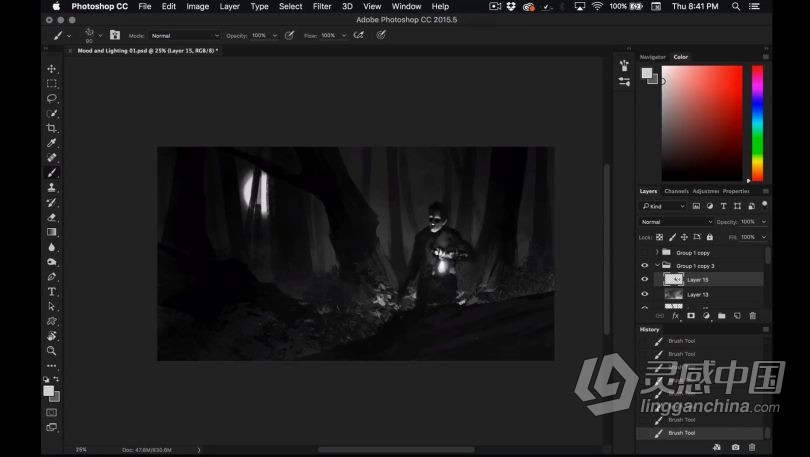Toggle lock all padlock icon

coord(710,237)
